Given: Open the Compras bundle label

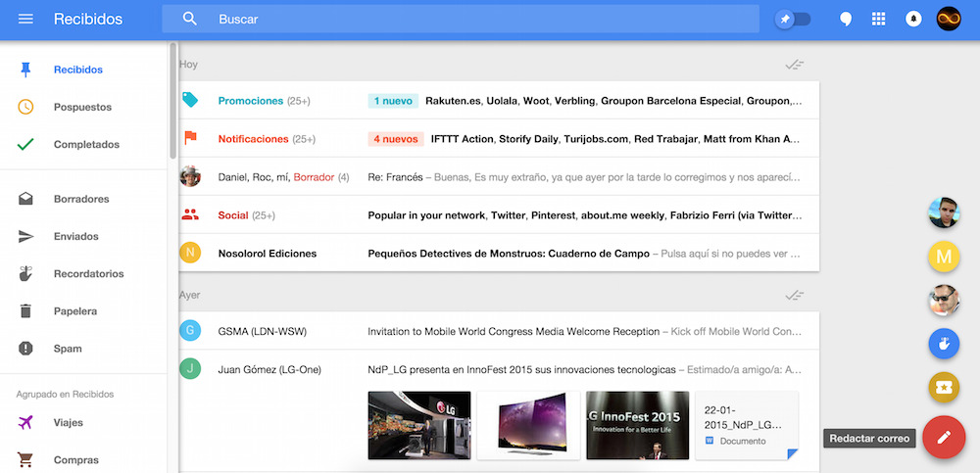Looking at the screenshot, I should [x=76, y=460].
